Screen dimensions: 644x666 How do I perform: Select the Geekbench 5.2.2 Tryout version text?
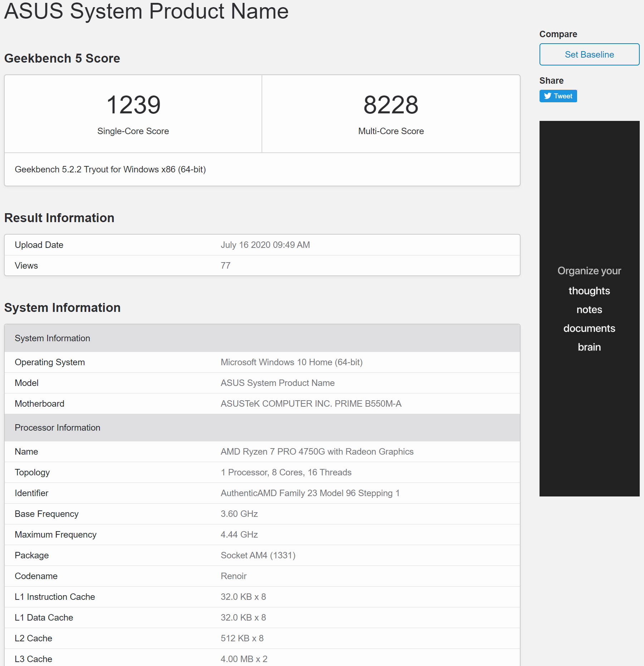click(x=110, y=169)
